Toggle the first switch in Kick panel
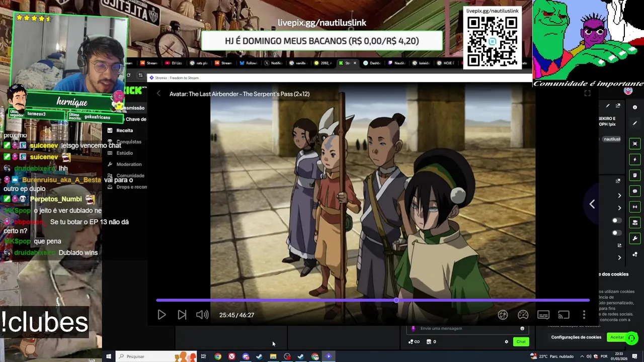 pos(616,221)
